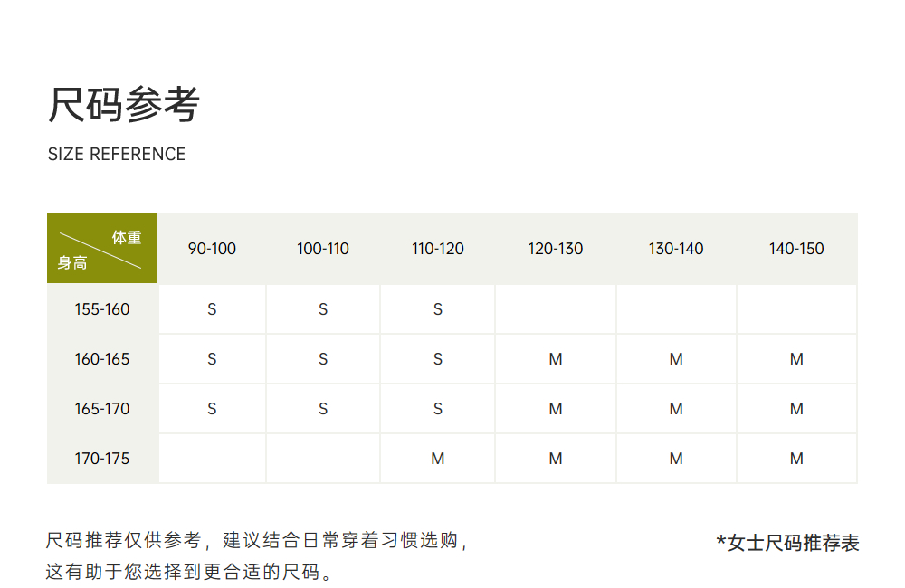Click S for 155-160 height, 110-120 weight
The width and height of the screenshot is (905, 588).
coord(437,309)
